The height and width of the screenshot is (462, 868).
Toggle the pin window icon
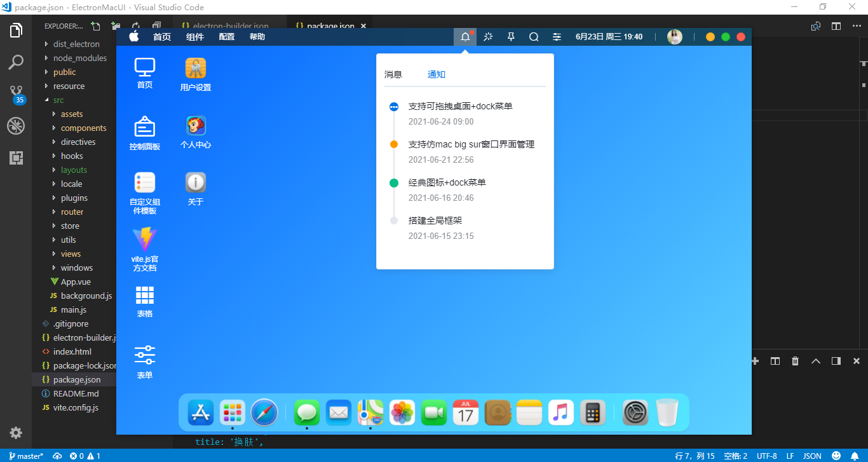(x=511, y=36)
